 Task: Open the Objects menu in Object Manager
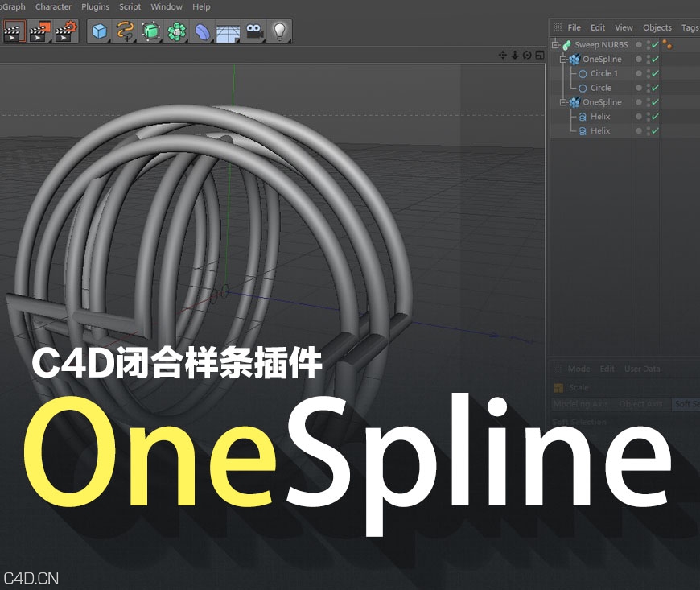point(657,27)
